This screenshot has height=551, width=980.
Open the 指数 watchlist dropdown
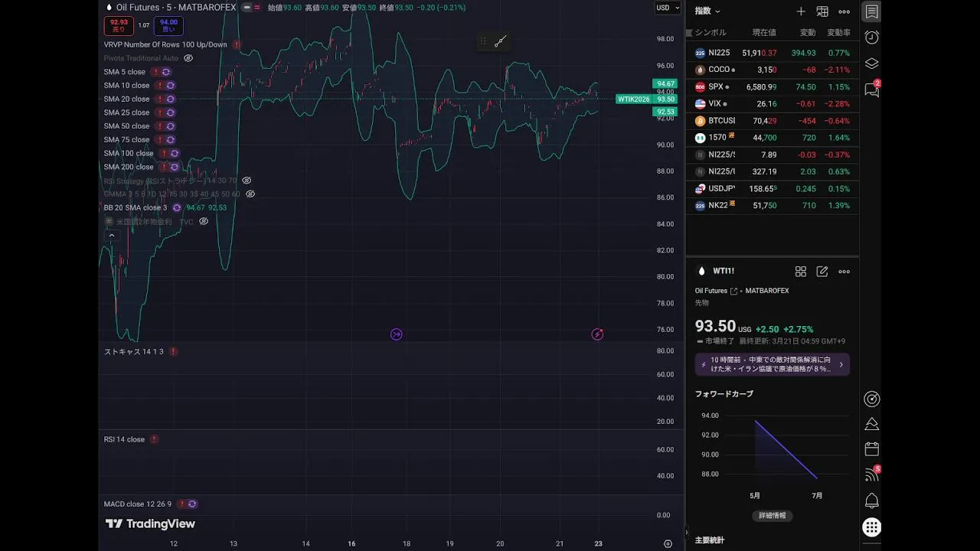coord(707,11)
